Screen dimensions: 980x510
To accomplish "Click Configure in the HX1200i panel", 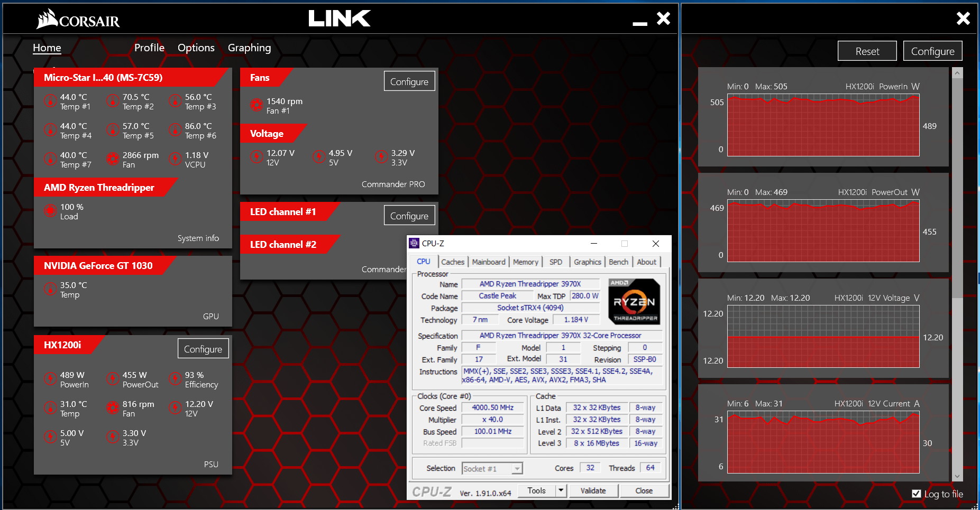I will pyautogui.click(x=203, y=349).
